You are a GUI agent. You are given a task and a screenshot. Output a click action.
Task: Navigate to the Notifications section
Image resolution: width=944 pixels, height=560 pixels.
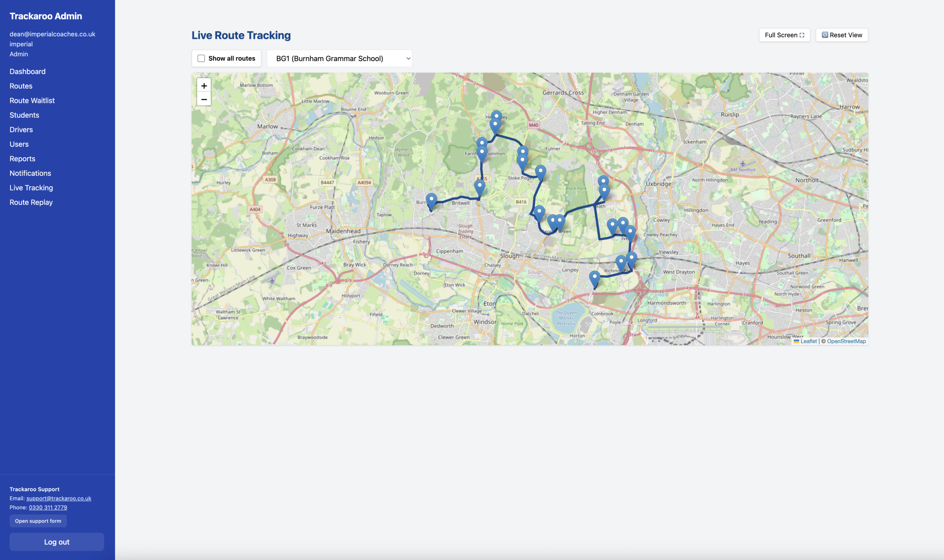coord(30,173)
